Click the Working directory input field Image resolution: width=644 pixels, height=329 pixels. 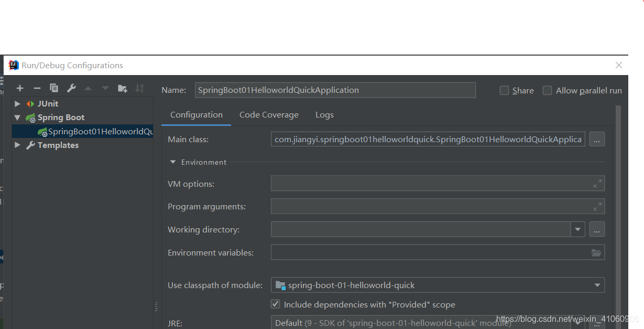421,229
